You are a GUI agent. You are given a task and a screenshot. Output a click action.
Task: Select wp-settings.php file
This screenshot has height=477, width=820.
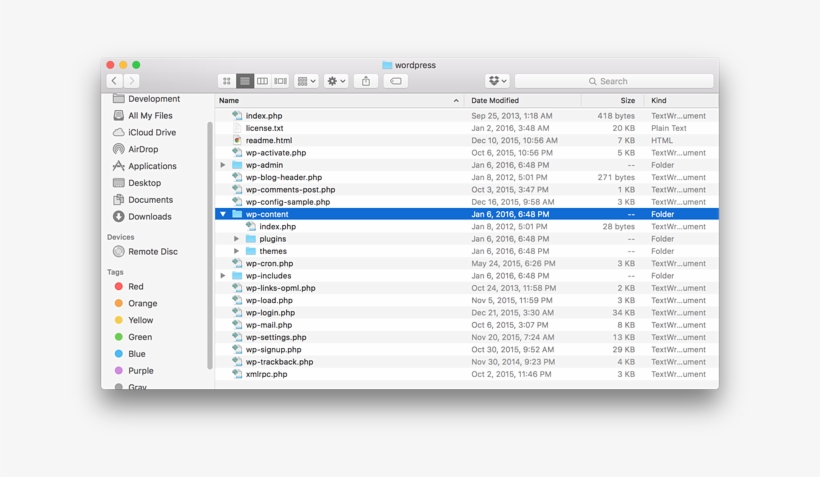tap(276, 337)
